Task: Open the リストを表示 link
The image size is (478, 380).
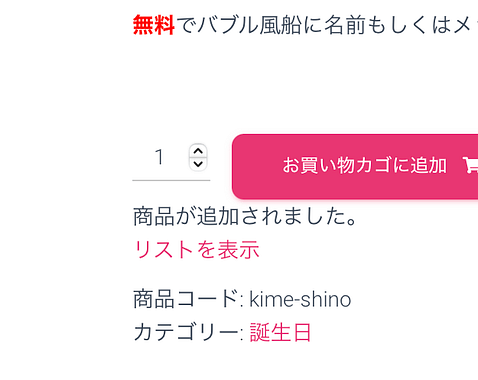Action: coord(196,249)
